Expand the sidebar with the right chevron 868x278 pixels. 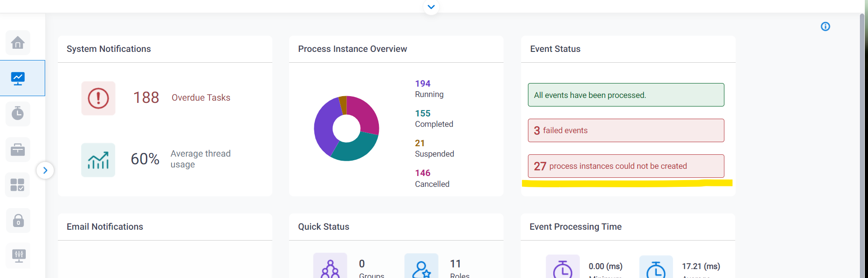45,170
